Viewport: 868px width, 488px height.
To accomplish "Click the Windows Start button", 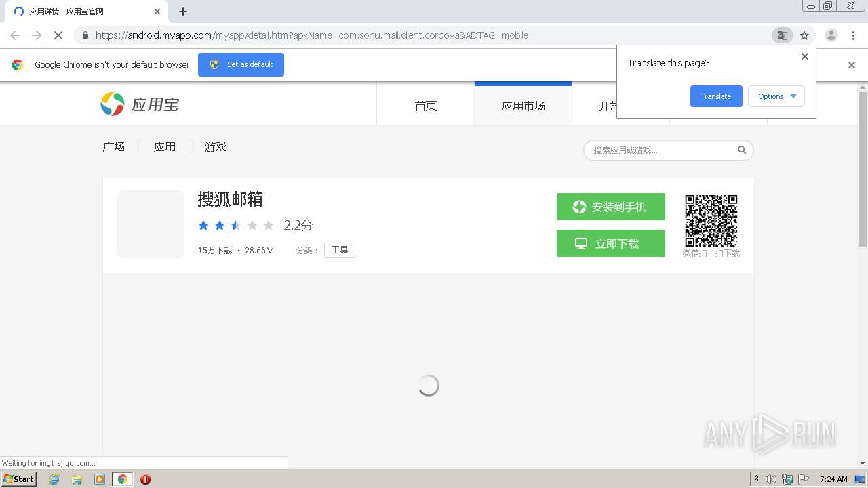I will point(19,479).
